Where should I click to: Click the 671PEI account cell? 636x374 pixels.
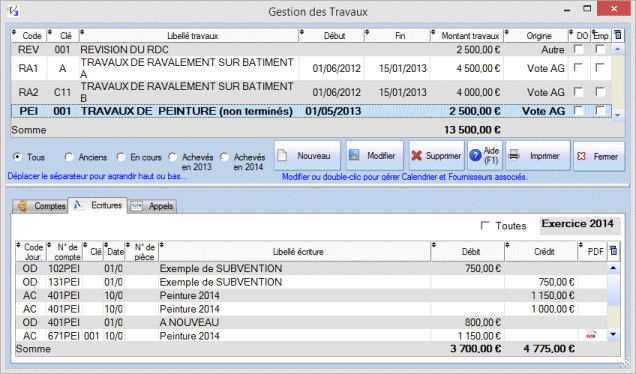point(64,336)
